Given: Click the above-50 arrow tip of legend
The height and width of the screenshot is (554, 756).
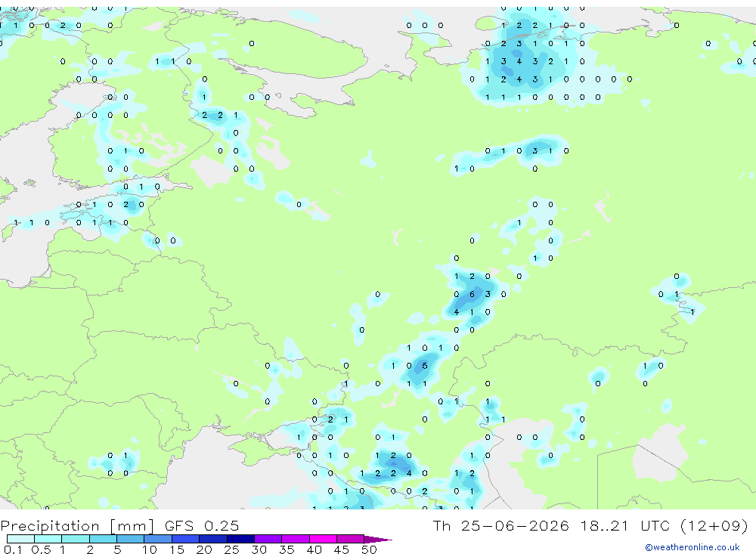Looking at the screenshot, I should click(x=378, y=539).
